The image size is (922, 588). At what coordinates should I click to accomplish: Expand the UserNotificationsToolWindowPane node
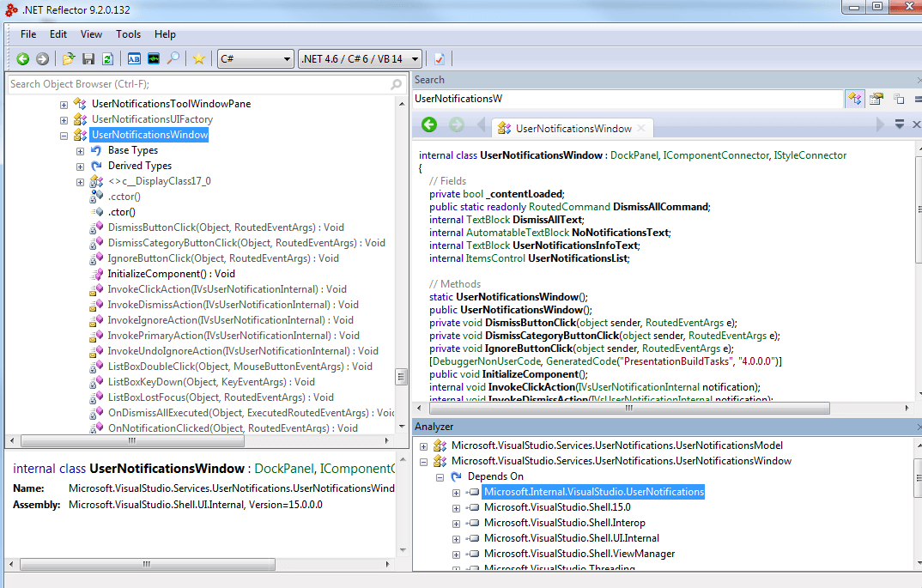64,105
